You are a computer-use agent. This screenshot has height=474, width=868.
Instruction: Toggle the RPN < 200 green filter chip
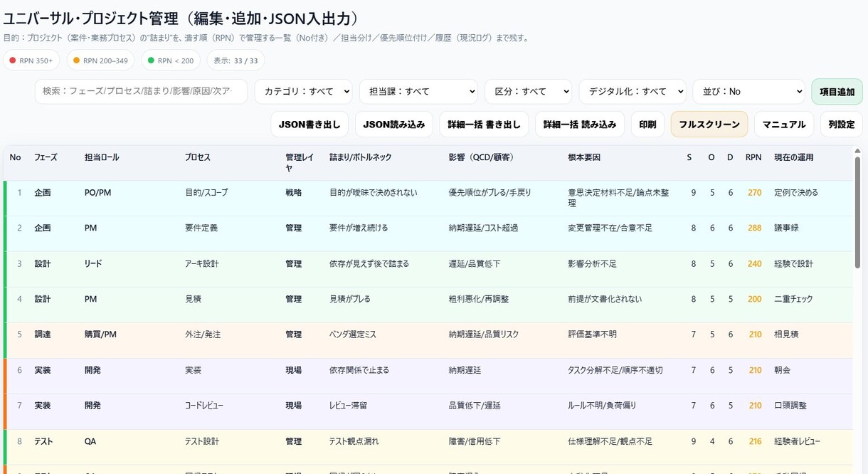point(171,60)
